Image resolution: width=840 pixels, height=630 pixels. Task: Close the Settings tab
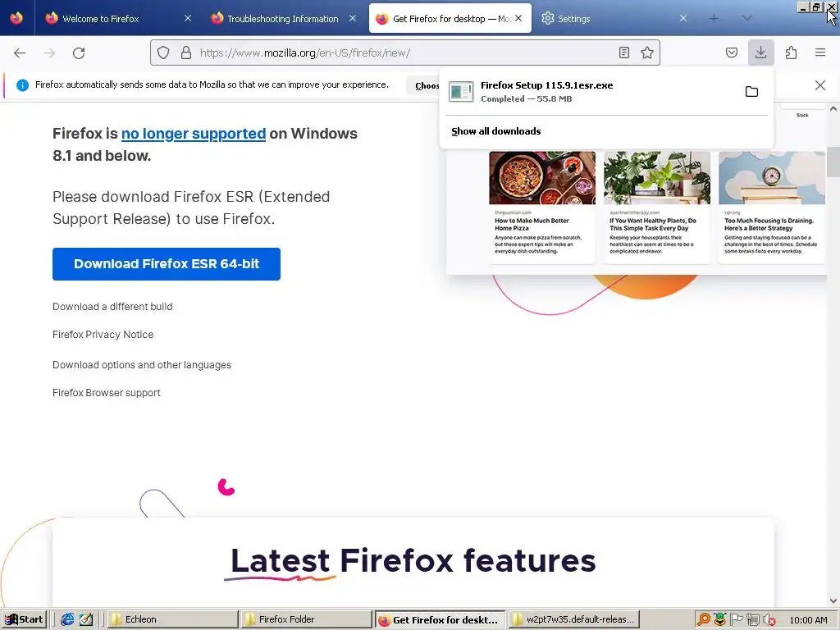point(683,18)
